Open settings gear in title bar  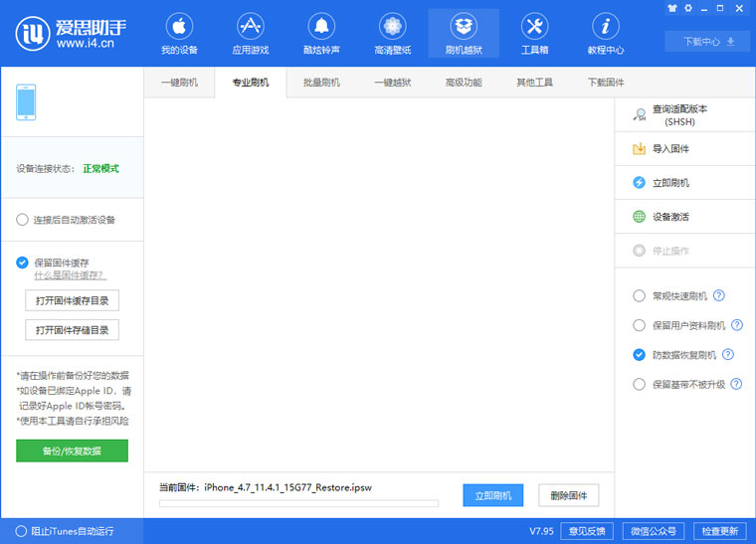pos(688,8)
